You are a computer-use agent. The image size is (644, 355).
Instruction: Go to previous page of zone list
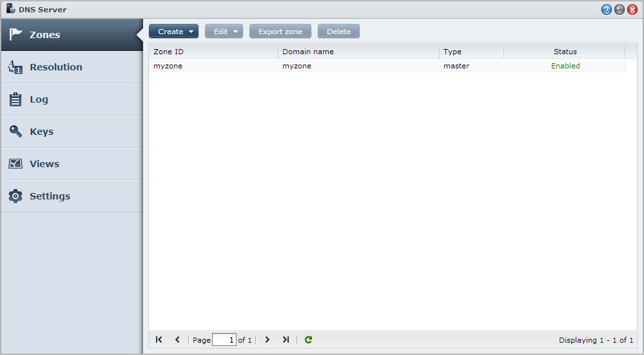177,340
